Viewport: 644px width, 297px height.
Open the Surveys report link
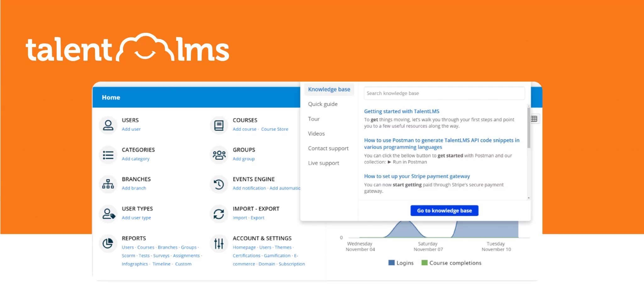point(161,256)
